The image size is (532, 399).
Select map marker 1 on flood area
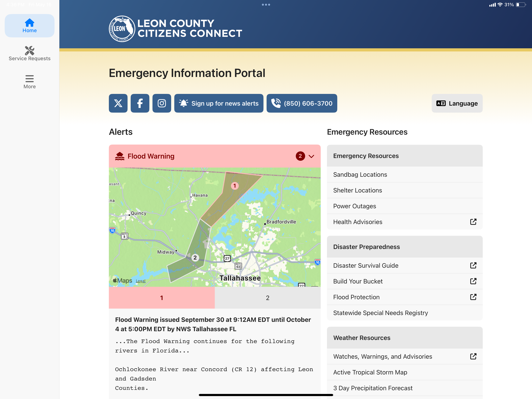pyautogui.click(x=235, y=186)
